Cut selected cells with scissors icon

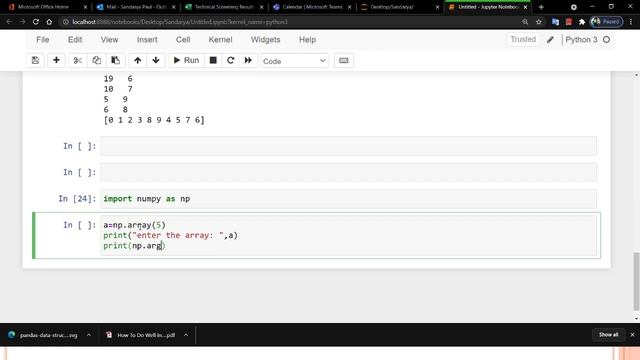[x=78, y=60]
